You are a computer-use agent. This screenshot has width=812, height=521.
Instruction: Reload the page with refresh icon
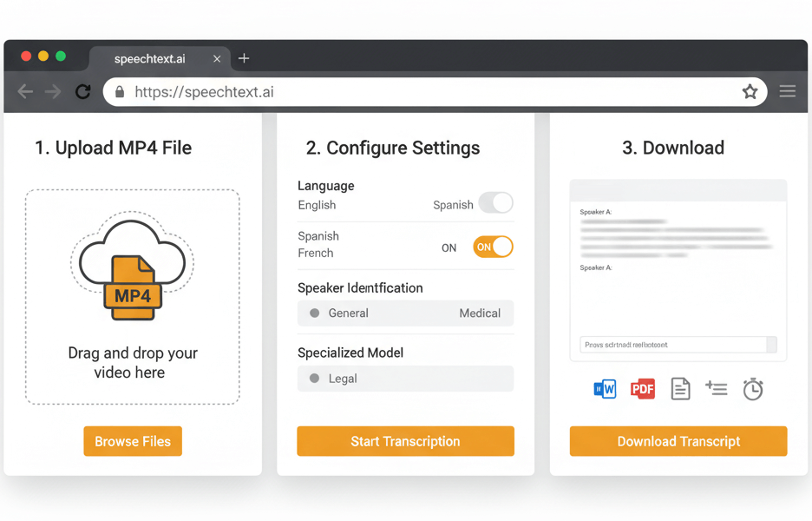[83, 92]
